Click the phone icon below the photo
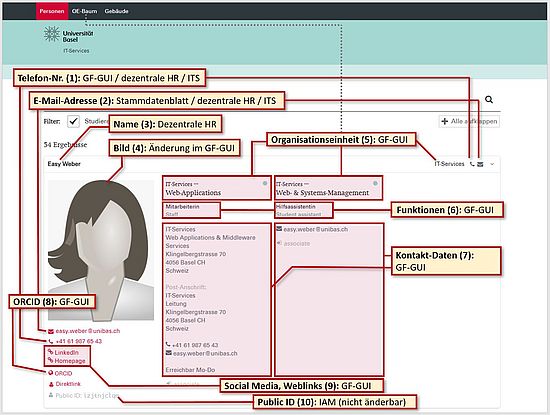550x415 pixels. 51,341
